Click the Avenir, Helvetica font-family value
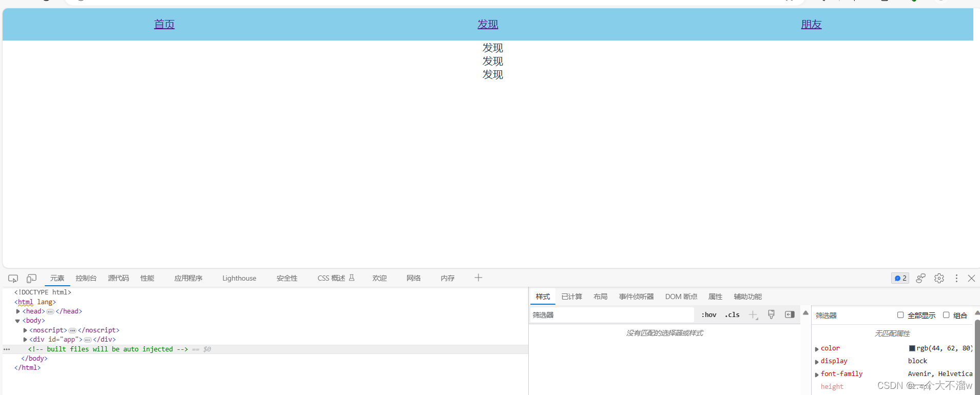Image resolution: width=980 pixels, height=395 pixels. (940, 374)
